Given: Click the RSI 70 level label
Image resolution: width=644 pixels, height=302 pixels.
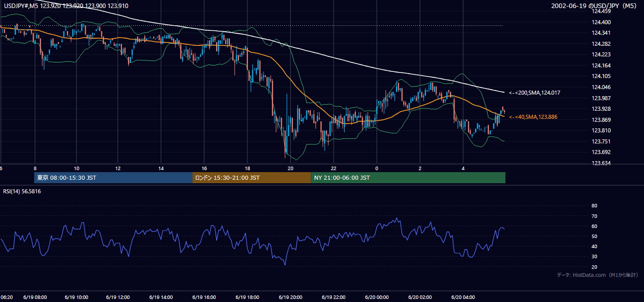Looking at the screenshot, I should [594, 216].
